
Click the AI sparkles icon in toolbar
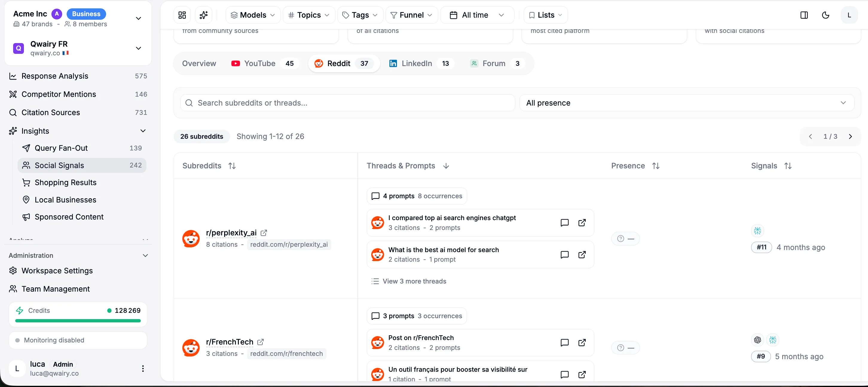(x=204, y=15)
